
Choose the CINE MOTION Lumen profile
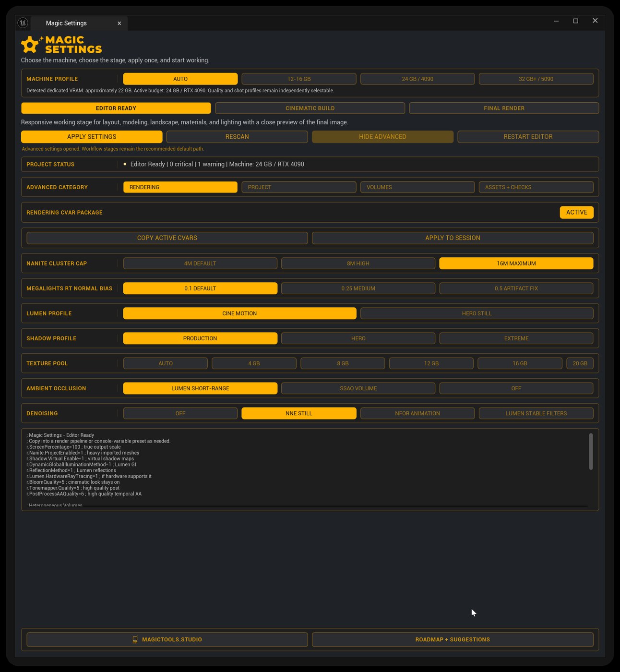239,313
